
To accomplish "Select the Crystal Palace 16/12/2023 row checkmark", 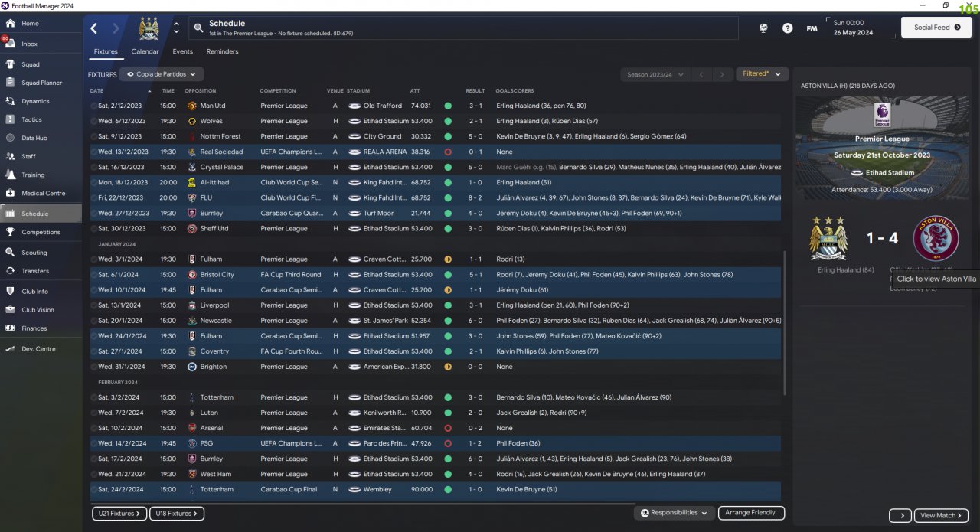I will click(x=93, y=167).
